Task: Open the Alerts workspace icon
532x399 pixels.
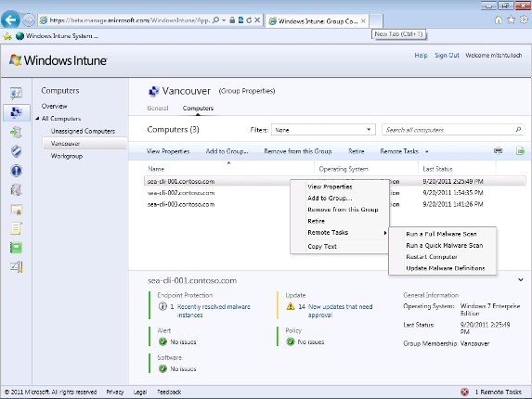Action: tap(16, 171)
